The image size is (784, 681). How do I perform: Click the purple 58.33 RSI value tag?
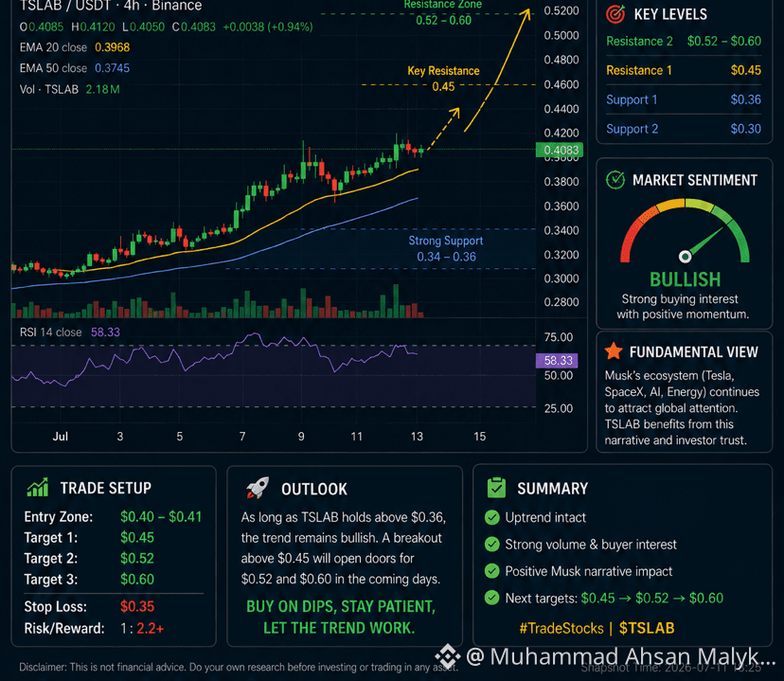(x=557, y=361)
